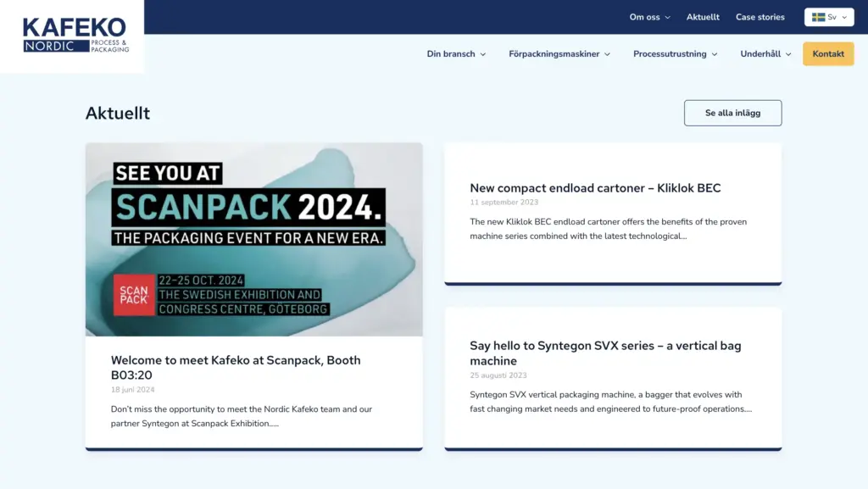Click the chevron next to Förpackningsmaskiner
The height and width of the screenshot is (489, 868).
tap(607, 54)
